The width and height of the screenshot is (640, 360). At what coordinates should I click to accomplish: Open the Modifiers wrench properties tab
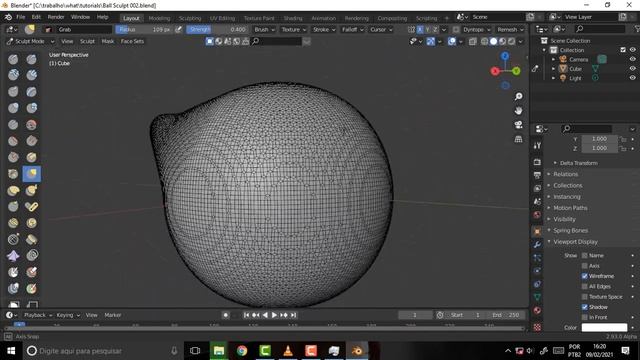pos(537,244)
